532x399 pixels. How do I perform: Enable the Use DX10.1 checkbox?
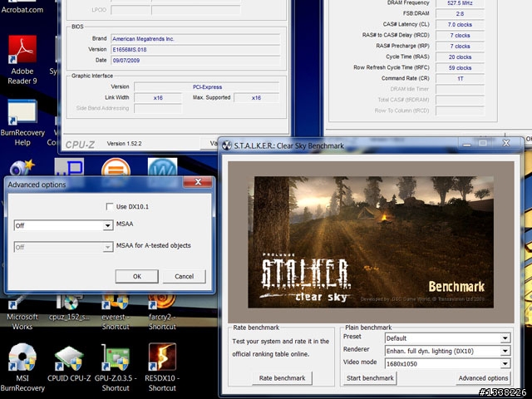(109, 207)
